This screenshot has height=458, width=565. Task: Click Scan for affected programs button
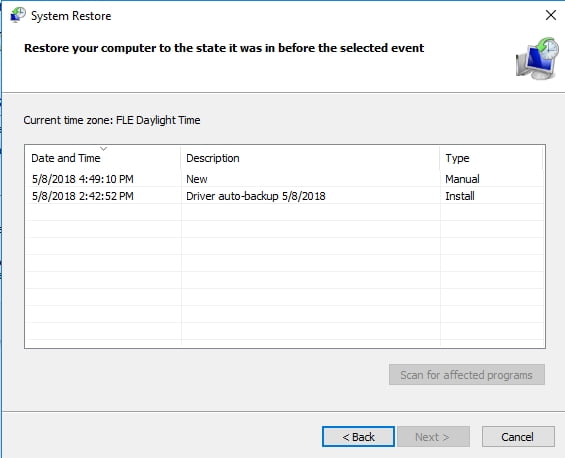467,375
